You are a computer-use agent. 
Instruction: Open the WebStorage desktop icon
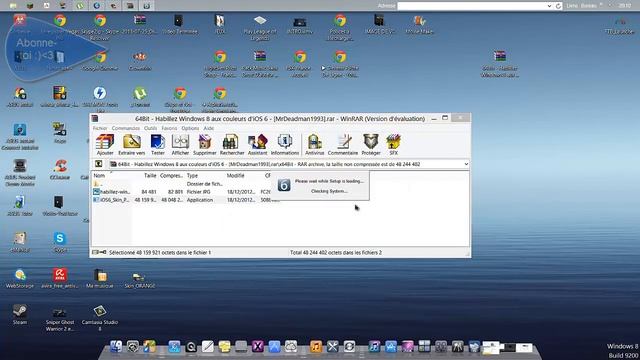click(20, 278)
